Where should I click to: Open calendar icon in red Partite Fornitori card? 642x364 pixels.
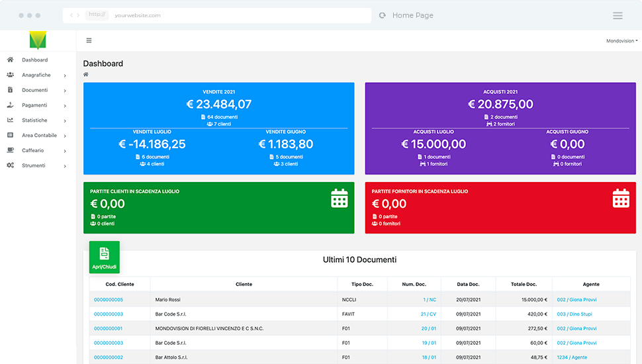pos(621,198)
